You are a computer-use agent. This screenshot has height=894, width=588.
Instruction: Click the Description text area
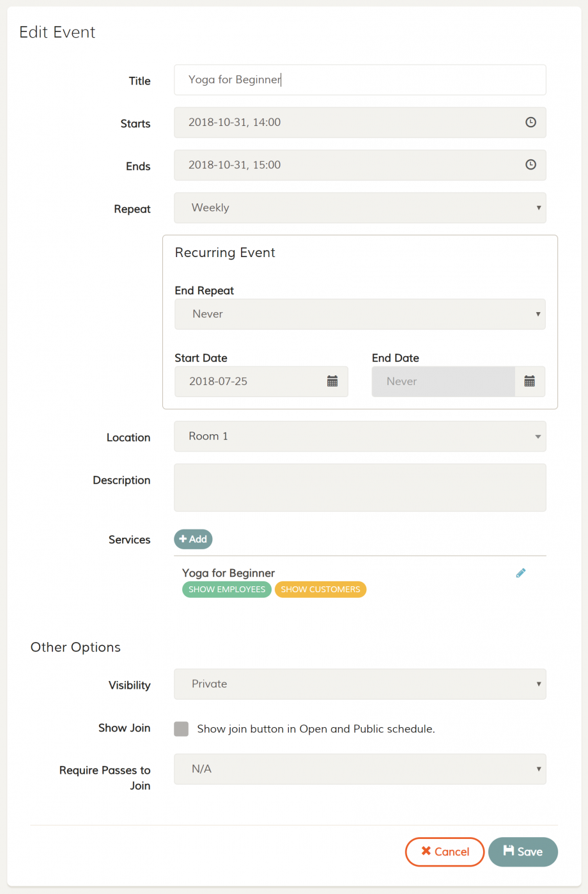click(x=360, y=487)
